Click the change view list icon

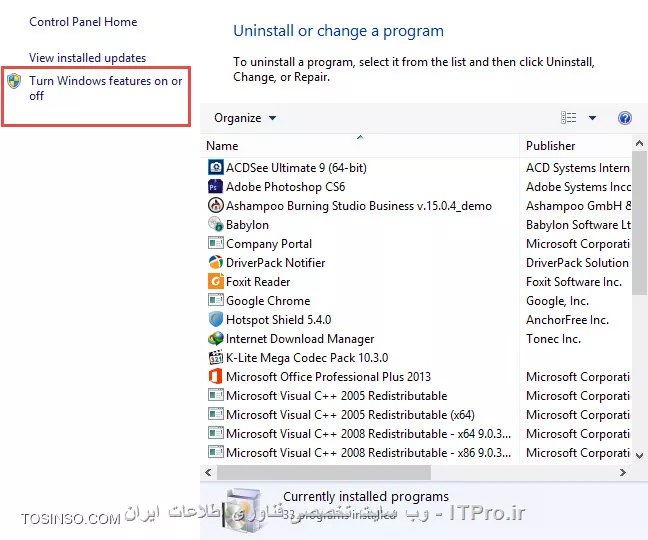click(x=568, y=118)
